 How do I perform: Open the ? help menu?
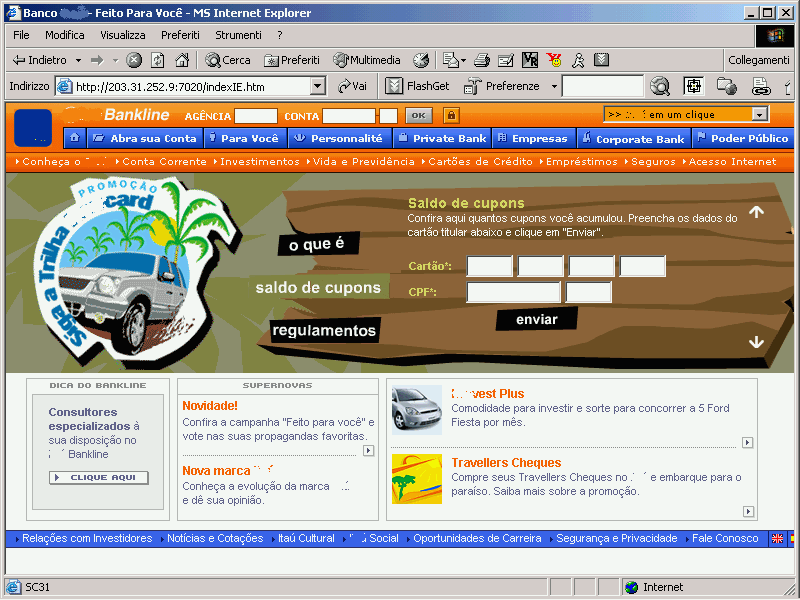click(280, 35)
